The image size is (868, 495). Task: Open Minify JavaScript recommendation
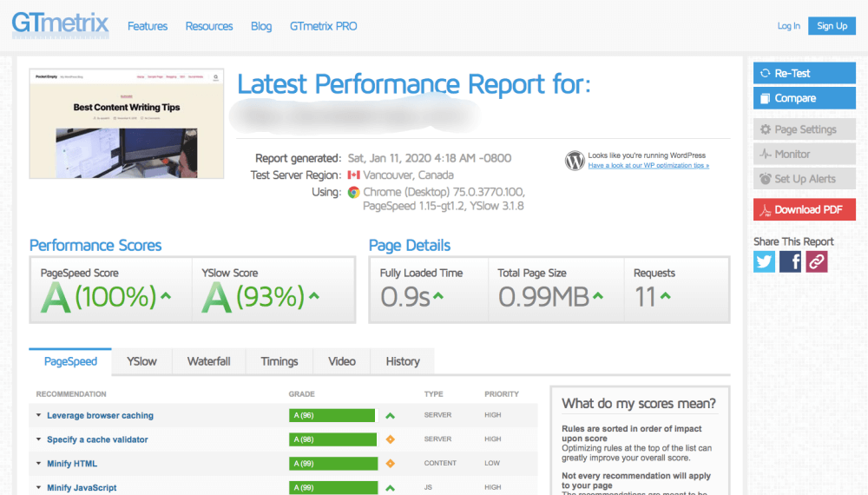point(82,488)
